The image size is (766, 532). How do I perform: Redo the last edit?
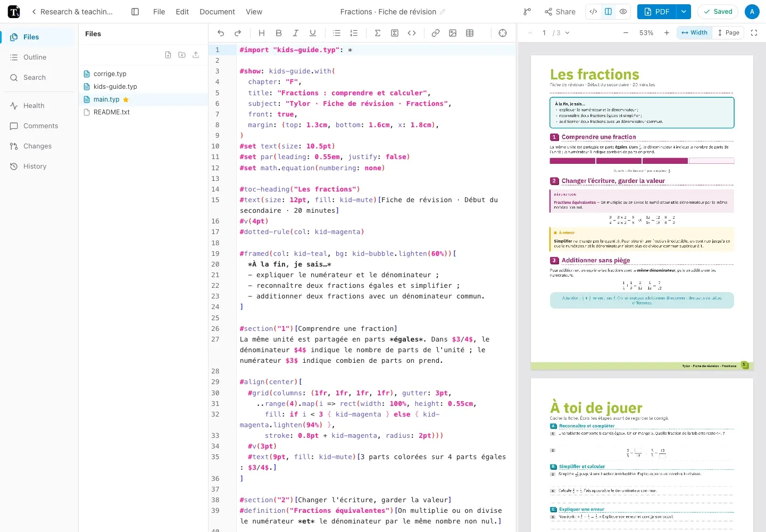tap(238, 33)
